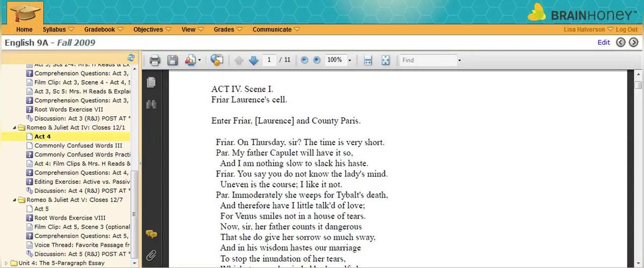Collapse Romeo & Juliet Act IV folder
This screenshot has height=268, width=644.
[14, 128]
